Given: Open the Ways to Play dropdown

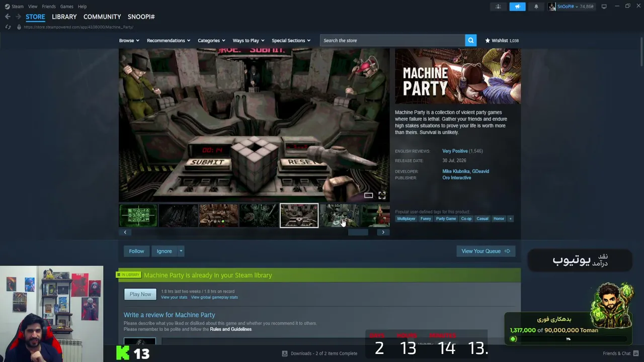Looking at the screenshot, I should (249, 40).
